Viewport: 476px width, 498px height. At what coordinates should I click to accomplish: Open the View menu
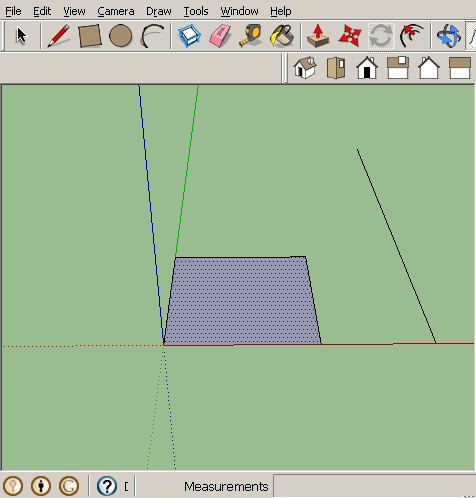click(74, 11)
